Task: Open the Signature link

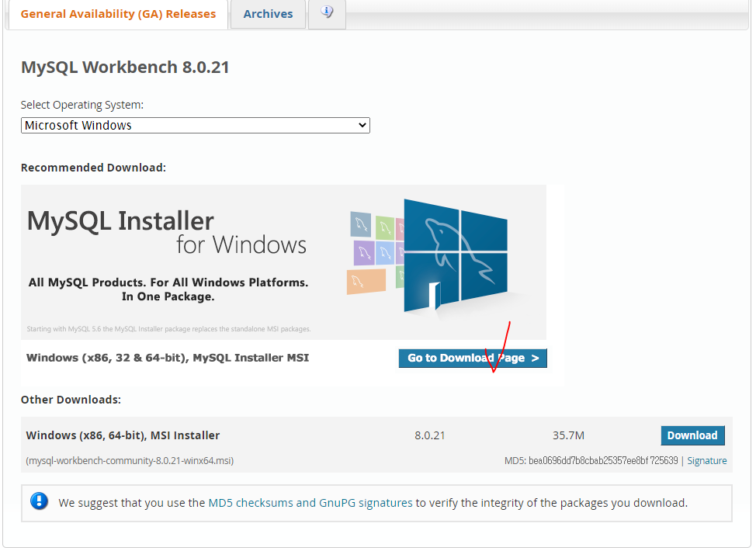Action: (x=707, y=460)
